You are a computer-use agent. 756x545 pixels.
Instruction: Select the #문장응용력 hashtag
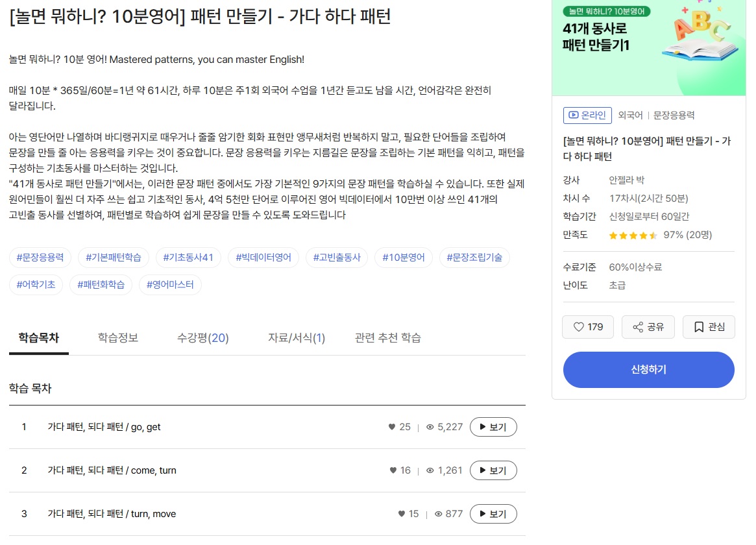(40, 258)
